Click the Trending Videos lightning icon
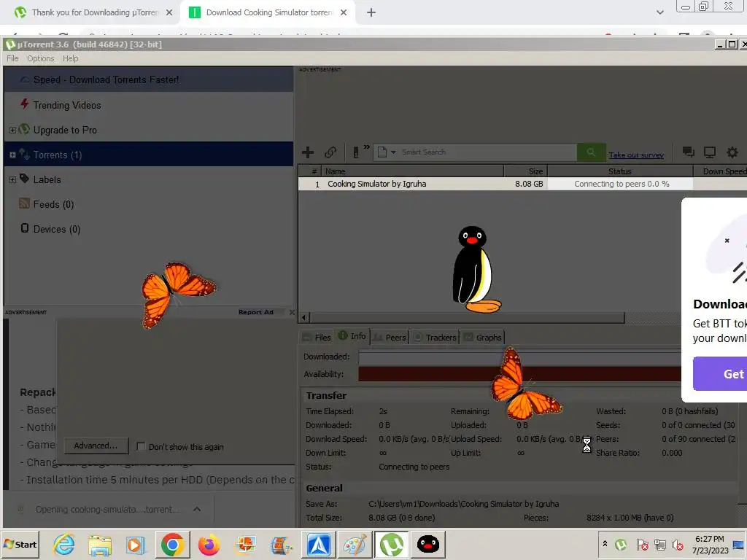The height and width of the screenshot is (560, 747). [x=25, y=104]
